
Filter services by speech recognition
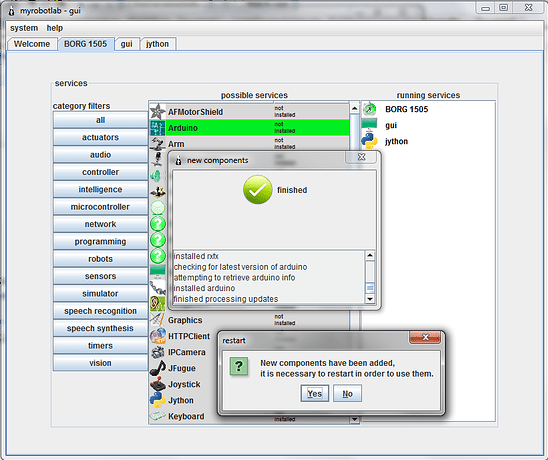tap(100, 311)
